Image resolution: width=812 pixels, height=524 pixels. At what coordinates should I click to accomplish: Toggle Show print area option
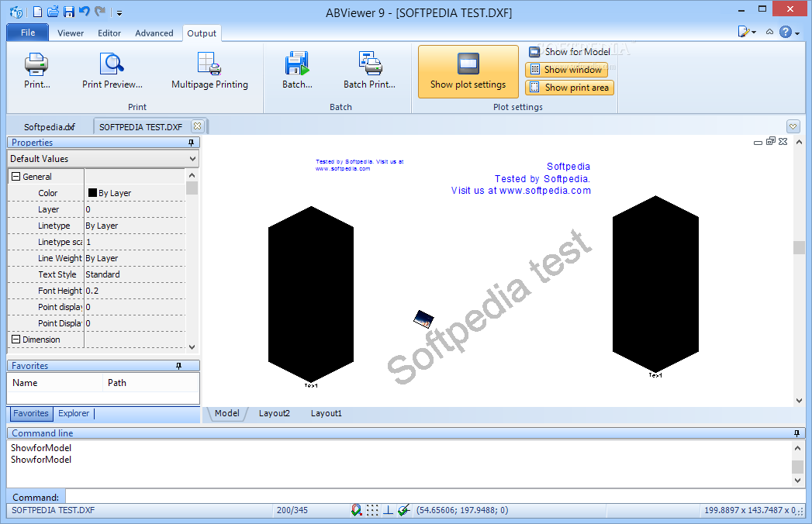pos(570,88)
